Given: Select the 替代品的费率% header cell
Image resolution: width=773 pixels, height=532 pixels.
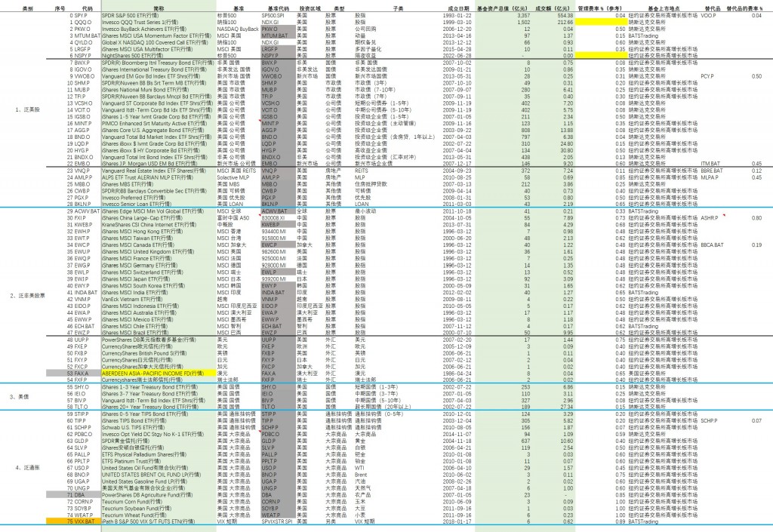Looking at the screenshot, I should click(744, 8).
